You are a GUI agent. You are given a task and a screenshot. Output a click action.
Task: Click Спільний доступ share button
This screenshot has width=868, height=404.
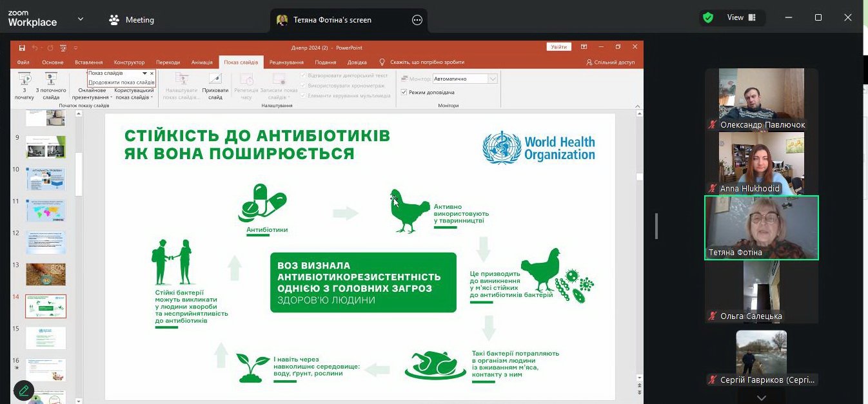coord(610,63)
